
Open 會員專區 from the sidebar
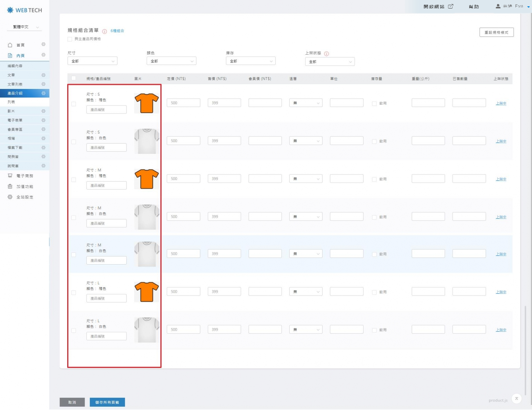pyautogui.click(x=15, y=130)
